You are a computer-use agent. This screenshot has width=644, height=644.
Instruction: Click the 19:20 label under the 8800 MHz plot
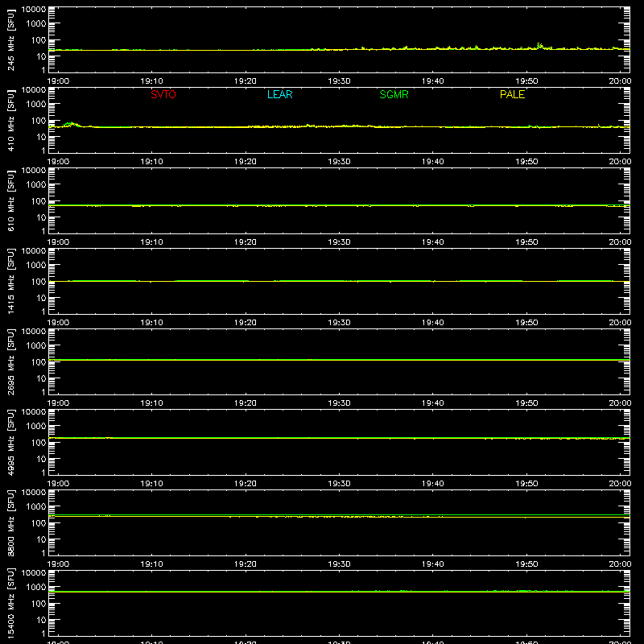coord(246,564)
